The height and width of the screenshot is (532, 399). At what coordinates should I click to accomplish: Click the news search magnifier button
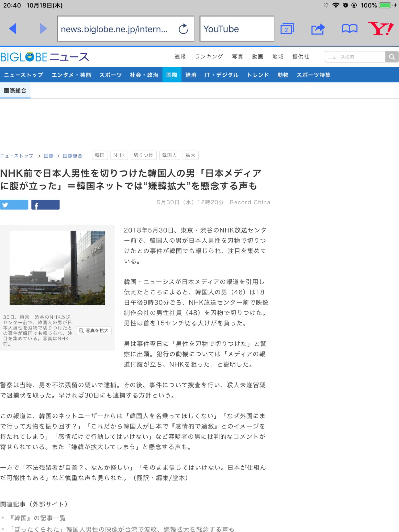click(392, 57)
